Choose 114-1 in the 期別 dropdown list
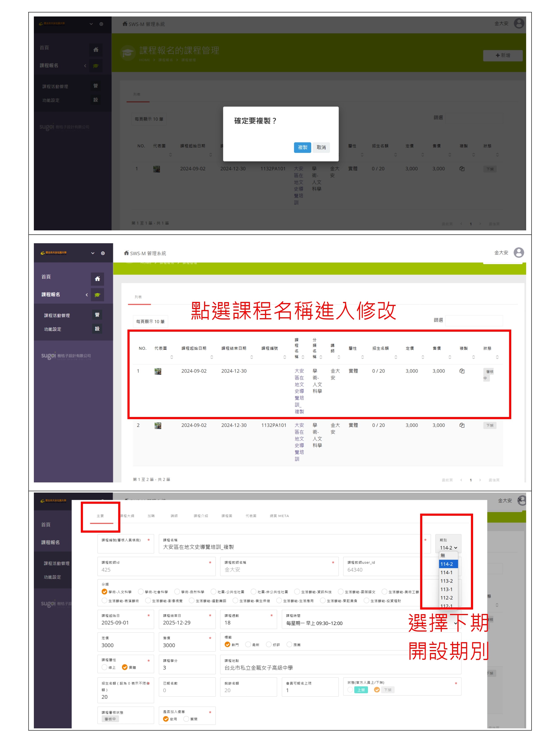The width and height of the screenshot is (560, 741). click(448, 572)
